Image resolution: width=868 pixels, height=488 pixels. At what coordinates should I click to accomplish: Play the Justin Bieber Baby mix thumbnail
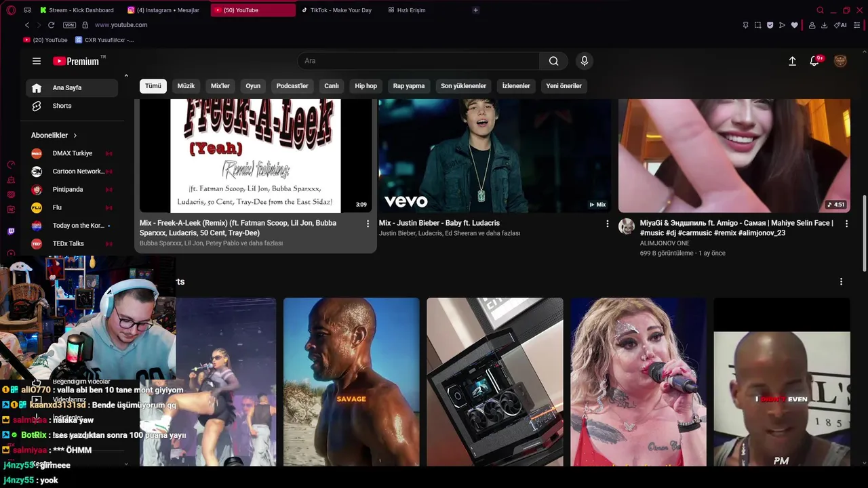[494, 155]
